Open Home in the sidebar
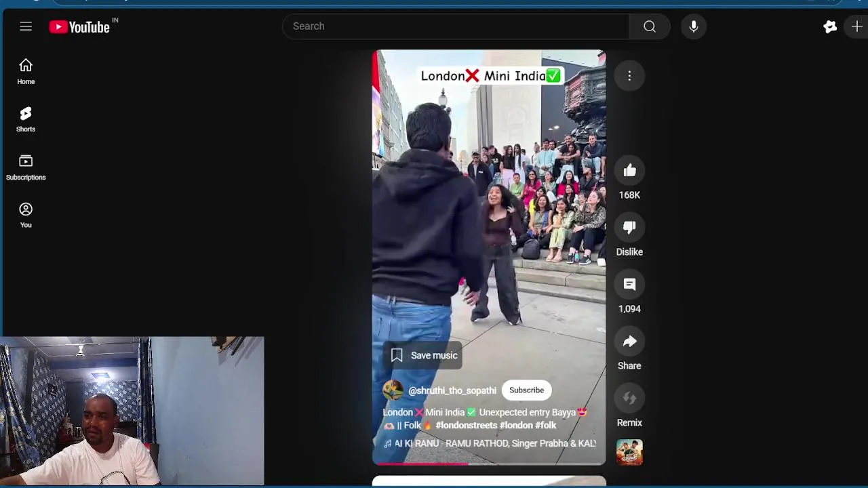Screen dimensions: 868x488 point(26,71)
